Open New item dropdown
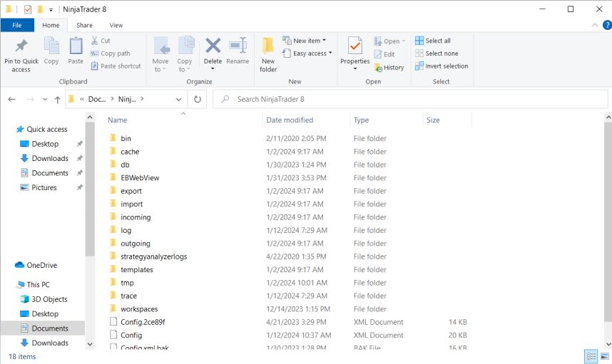This screenshot has width=612, height=364. (305, 41)
